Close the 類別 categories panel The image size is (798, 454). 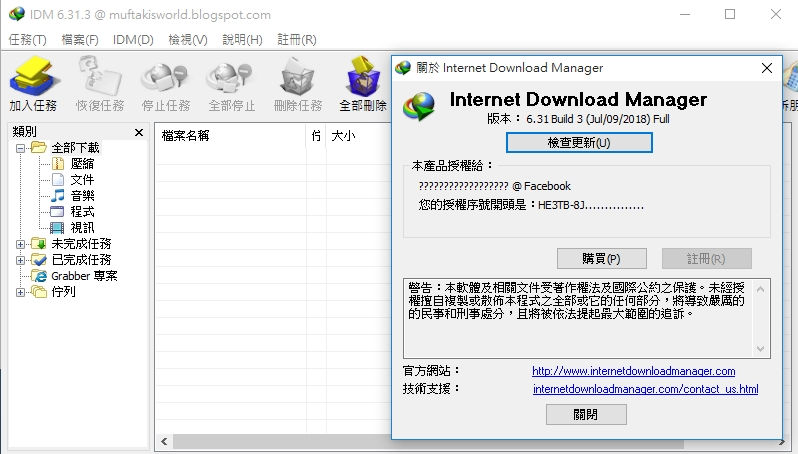point(139,132)
